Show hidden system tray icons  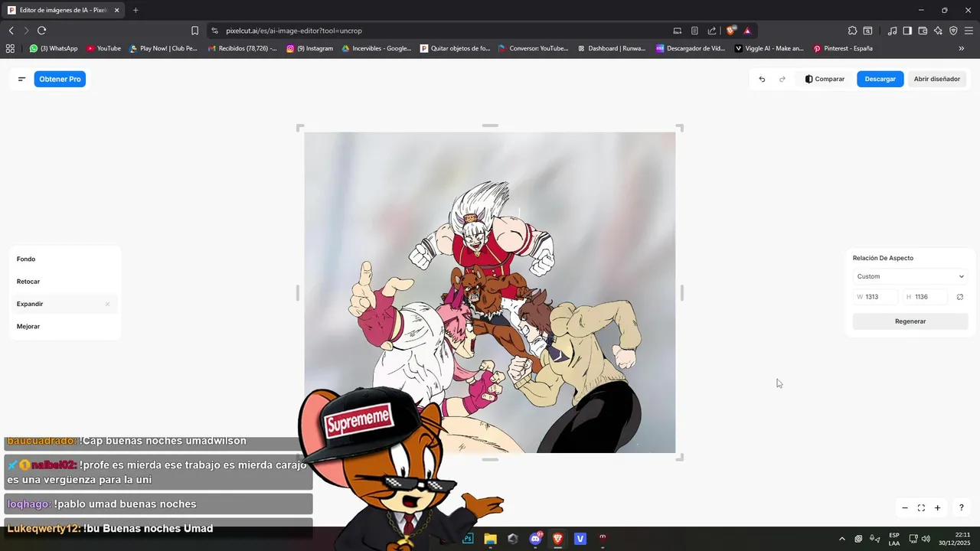(x=842, y=539)
